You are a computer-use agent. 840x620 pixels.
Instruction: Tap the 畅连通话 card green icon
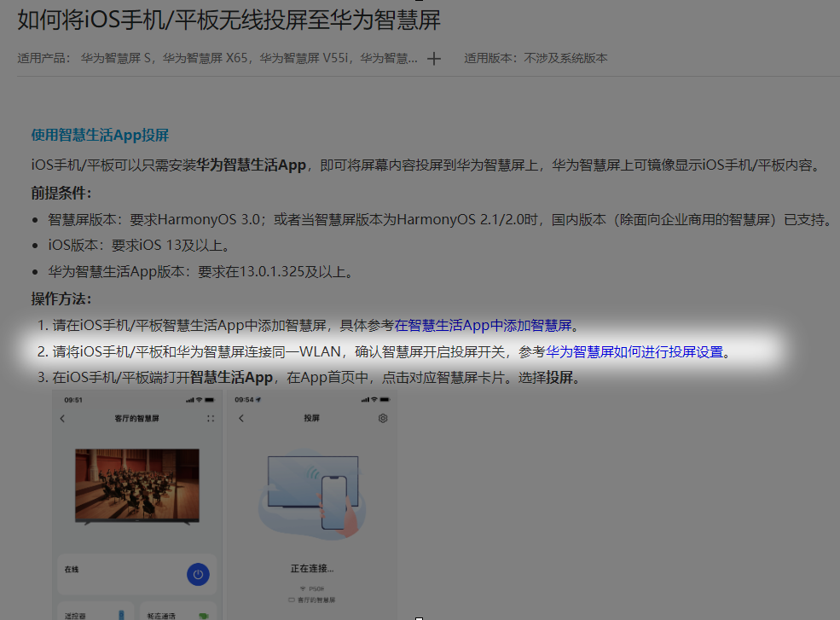tap(204, 616)
